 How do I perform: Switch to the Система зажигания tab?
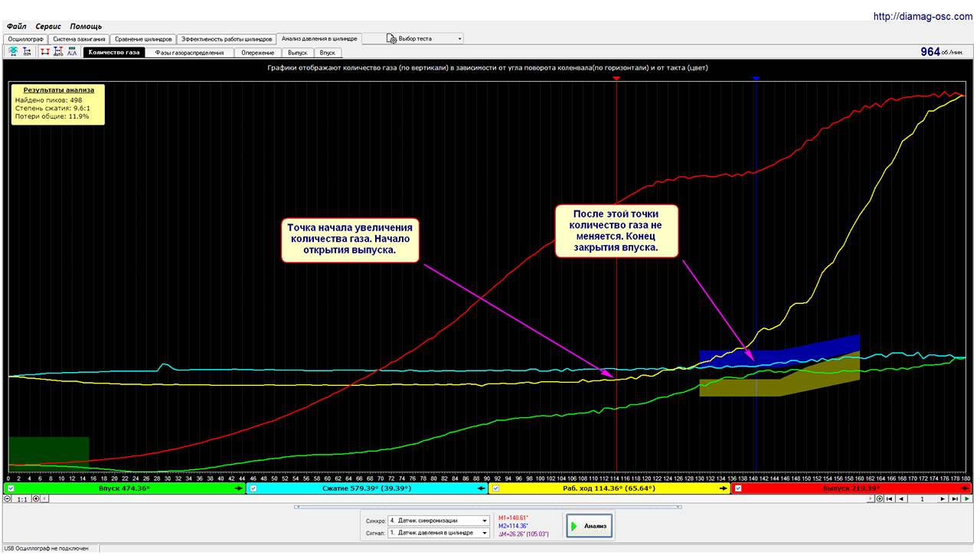point(79,39)
